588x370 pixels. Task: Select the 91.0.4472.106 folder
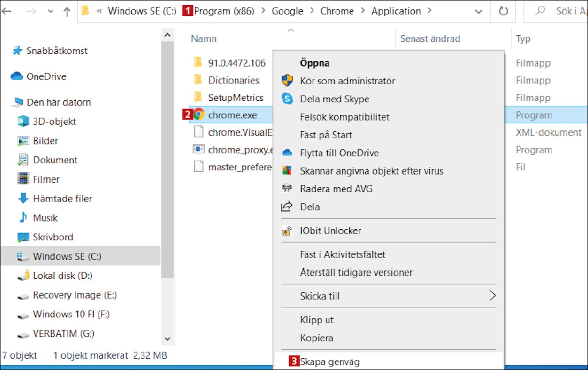point(230,63)
